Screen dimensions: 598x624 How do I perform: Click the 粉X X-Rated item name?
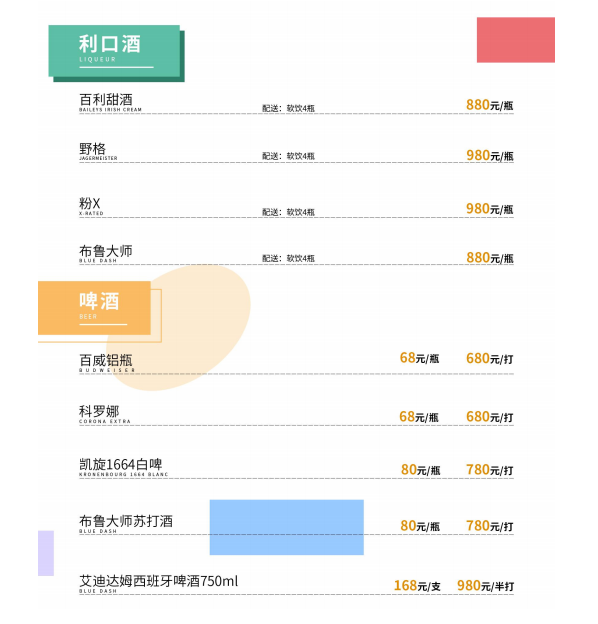tap(91, 206)
